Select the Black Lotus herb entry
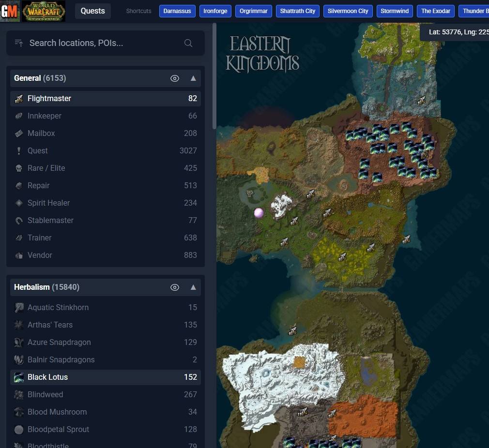 (x=106, y=377)
